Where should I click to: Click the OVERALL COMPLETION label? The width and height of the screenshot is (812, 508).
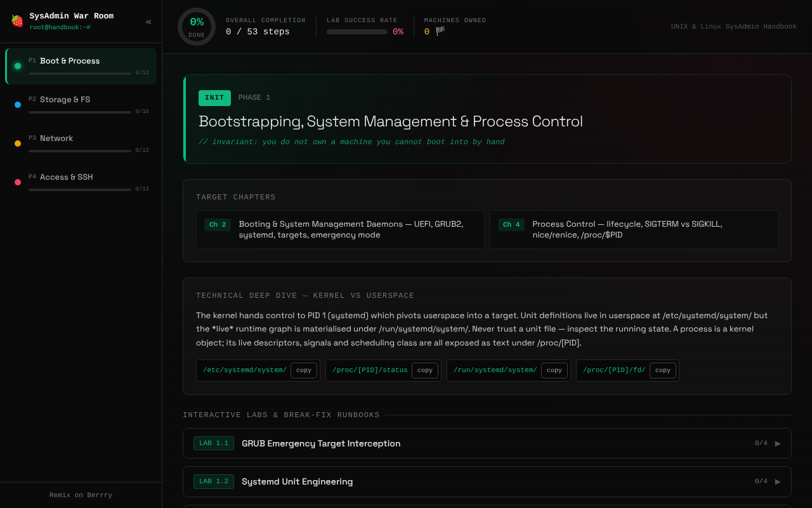click(266, 20)
